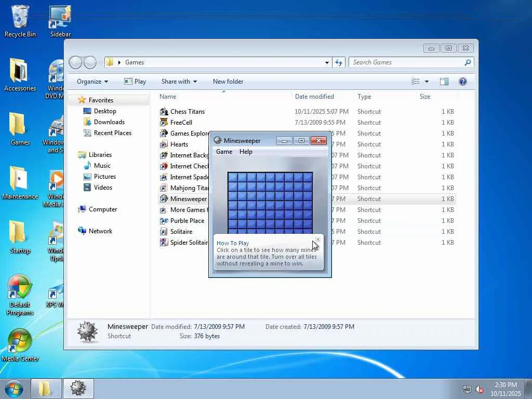The width and height of the screenshot is (532, 399).
Task: Select the Internet Spades icon
Action: pos(164,177)
